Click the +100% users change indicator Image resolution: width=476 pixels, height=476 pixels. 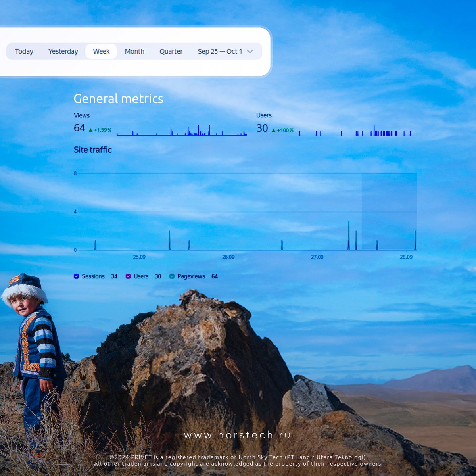[x=282, y=130]
